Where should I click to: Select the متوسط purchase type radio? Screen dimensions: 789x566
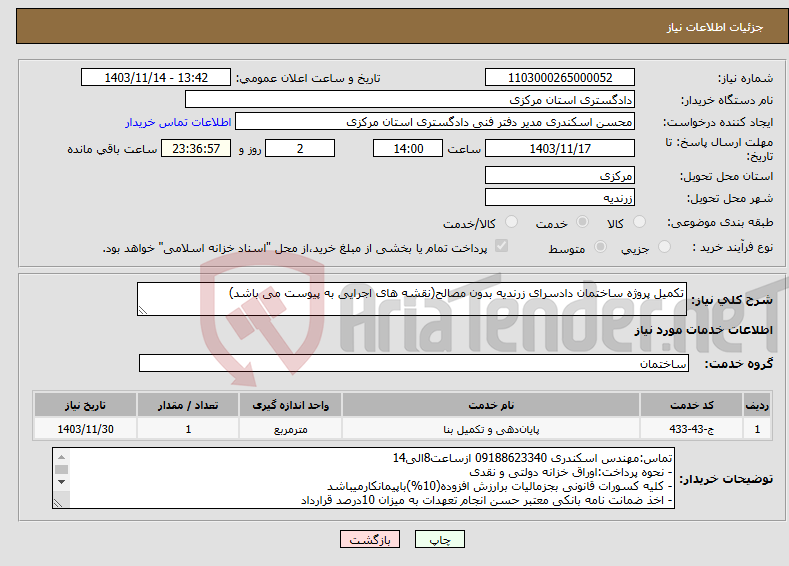tap(600, 247)
